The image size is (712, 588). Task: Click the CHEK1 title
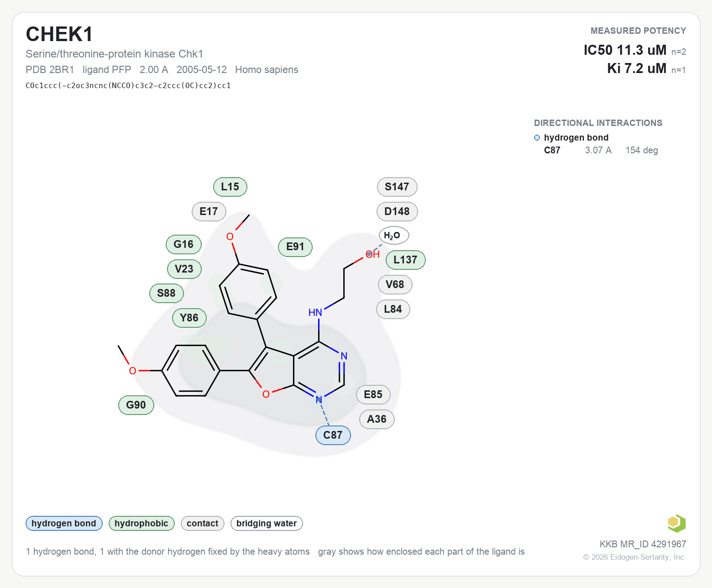coord(59,34)
